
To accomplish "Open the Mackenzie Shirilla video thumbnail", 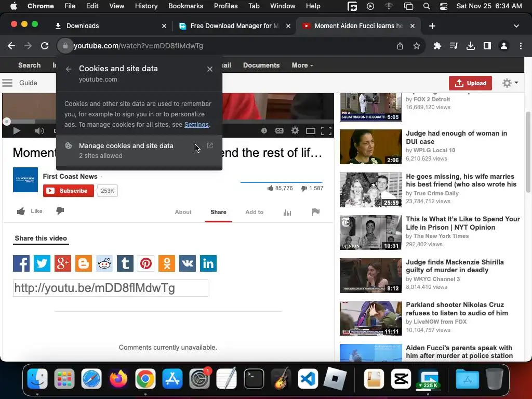I will point(371,275).
